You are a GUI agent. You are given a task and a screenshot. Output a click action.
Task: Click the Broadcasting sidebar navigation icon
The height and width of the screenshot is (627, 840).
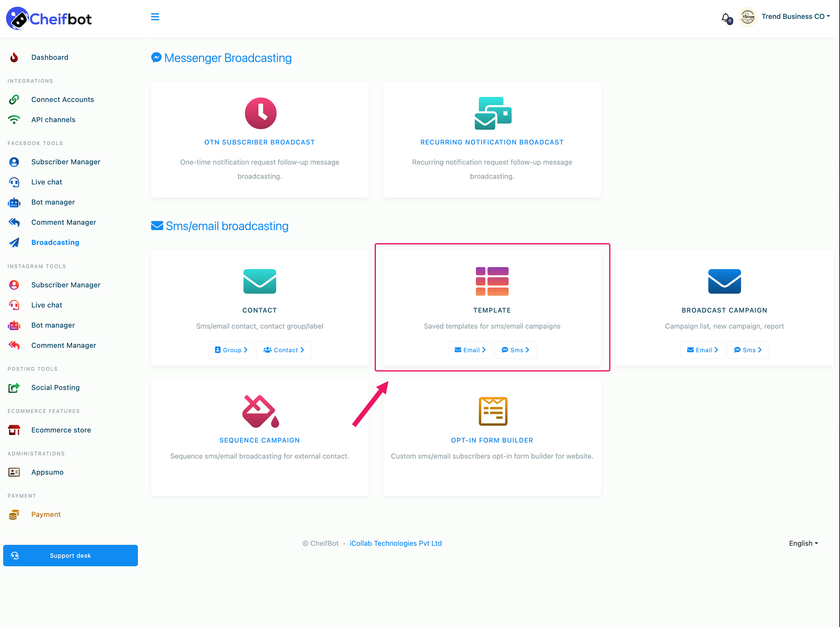coord(14,242)
